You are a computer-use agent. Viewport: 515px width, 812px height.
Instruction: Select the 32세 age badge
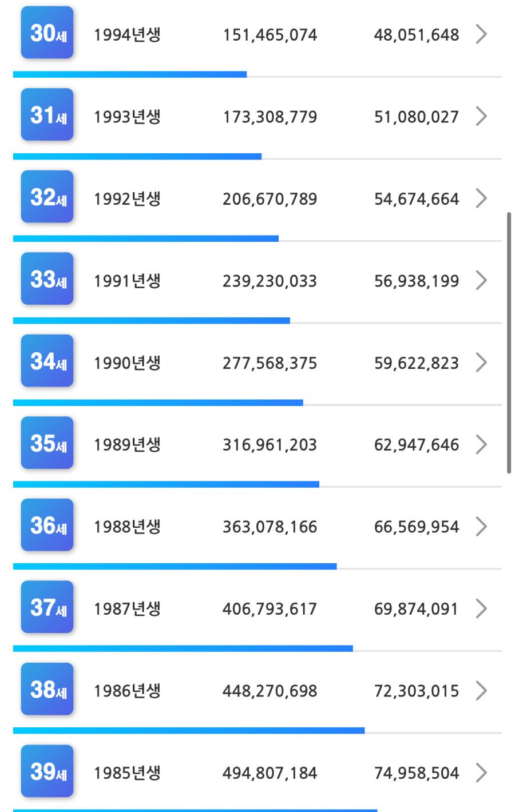(47, 197)
